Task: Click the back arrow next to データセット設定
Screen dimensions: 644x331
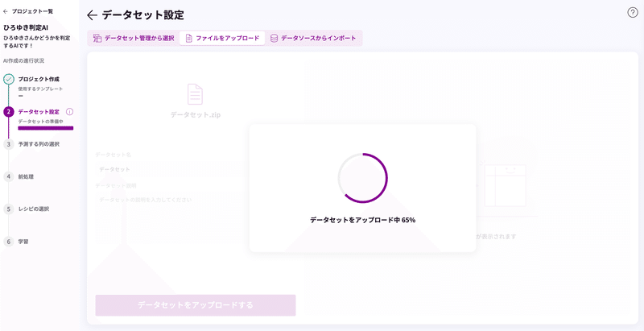Action: 92,15
